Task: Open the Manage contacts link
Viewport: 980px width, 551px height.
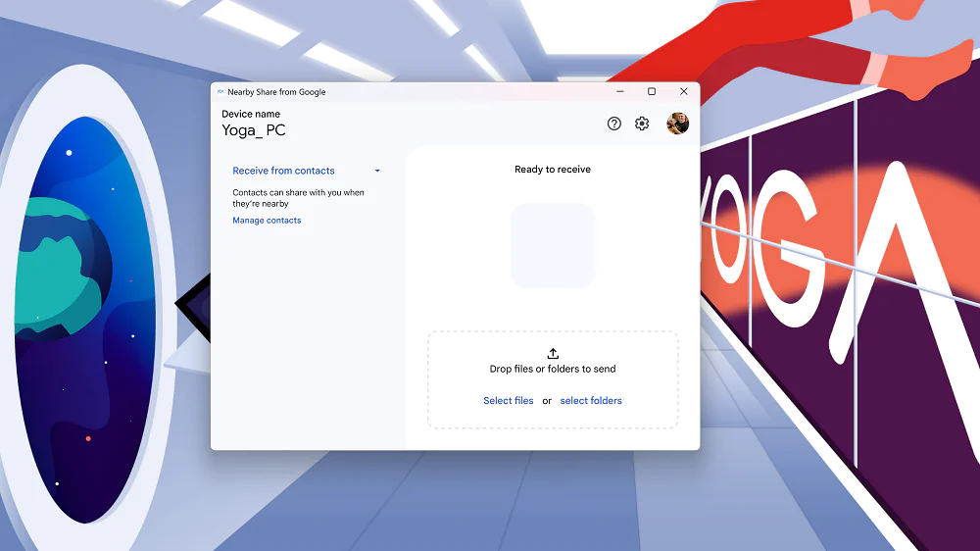Action: click(x=267, y=221)
